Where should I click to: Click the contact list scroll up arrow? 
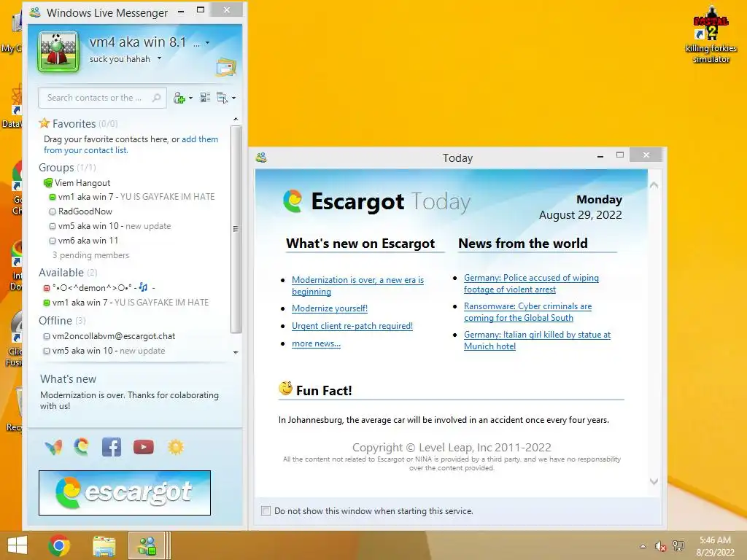[x=236, y=119]
